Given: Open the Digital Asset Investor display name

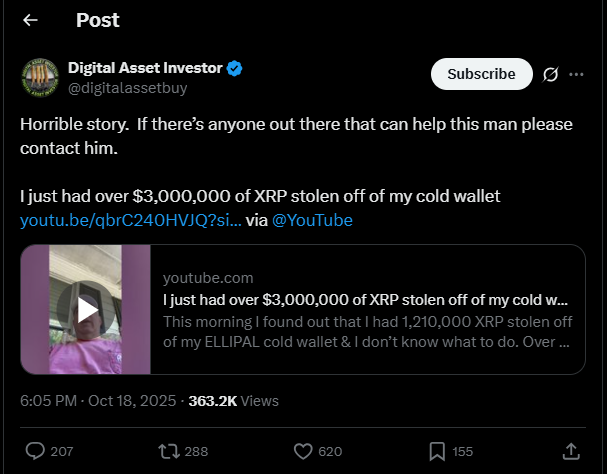Looking at the screenshot, I should pyautogui.click(x=145, y=68).
